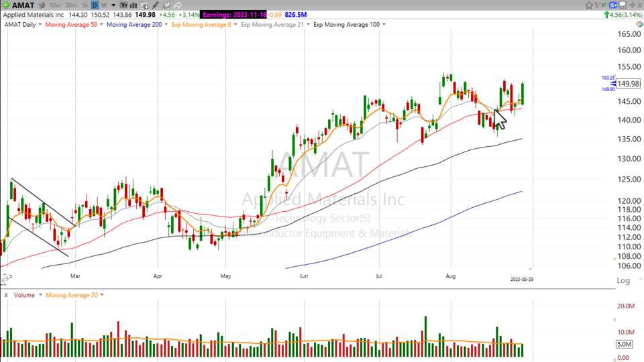The image size is (644, 362).
Task: Click the Moving Average 50 label
Action: click(71, 25)
